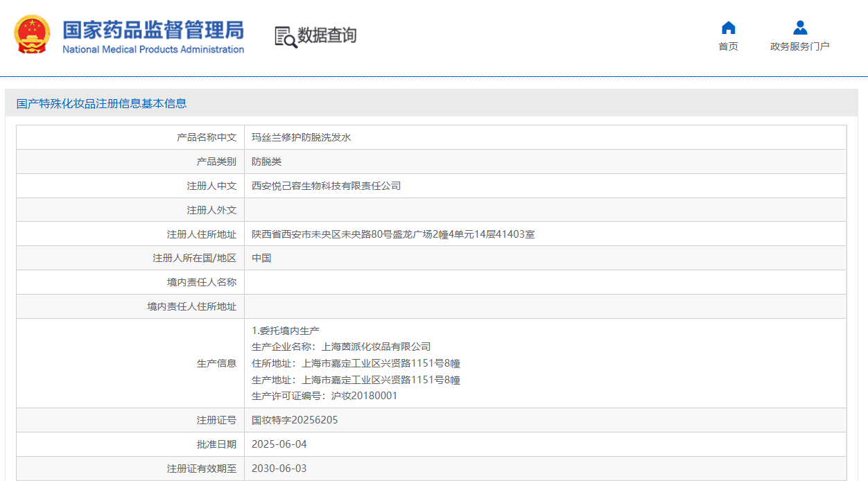Click the registrant address starting with 陕西省西安市
This screenshot has width=868, height=481.
pos(393,234)
